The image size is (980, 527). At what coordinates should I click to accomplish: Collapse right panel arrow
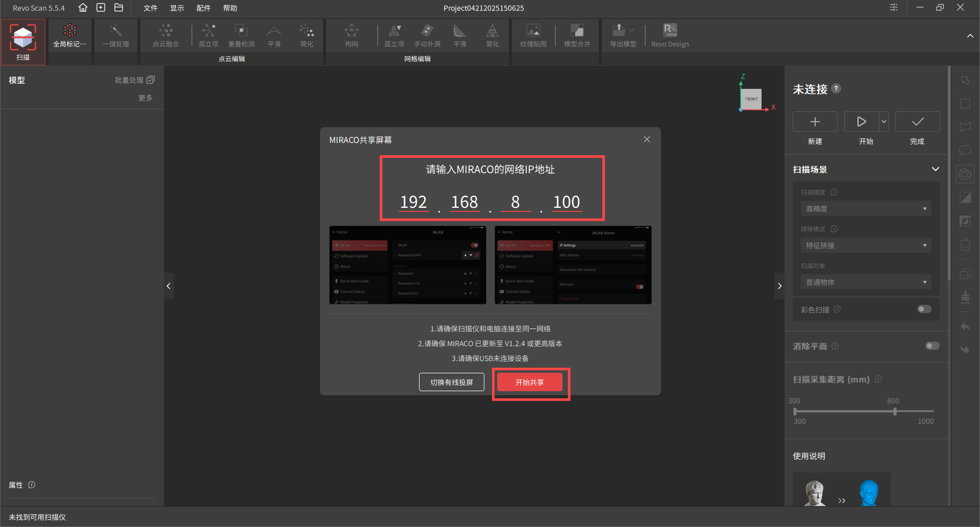pyautogui.click(x=779, y=286)
